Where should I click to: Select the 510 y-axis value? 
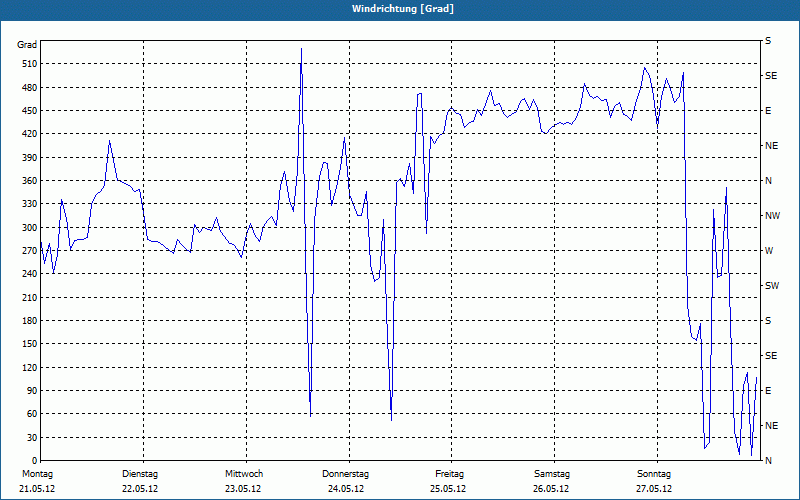pyautogui.click(x=30, y=64)
